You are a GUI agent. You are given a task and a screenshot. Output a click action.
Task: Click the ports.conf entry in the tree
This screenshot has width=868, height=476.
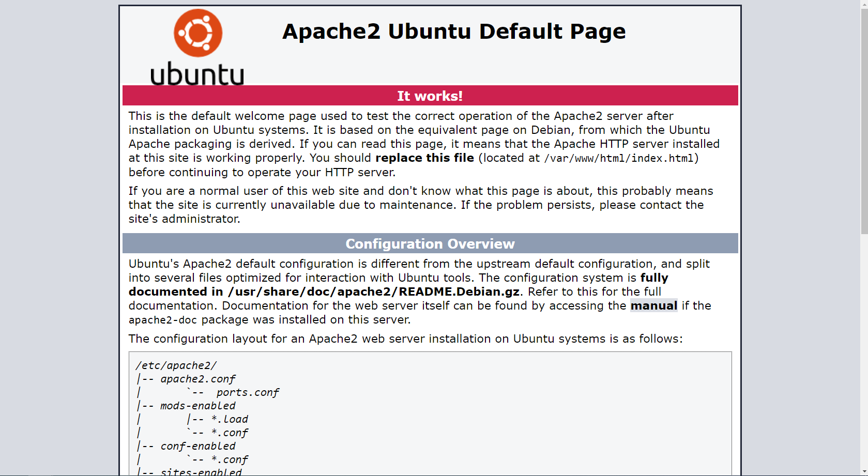[x=249, y=392]
